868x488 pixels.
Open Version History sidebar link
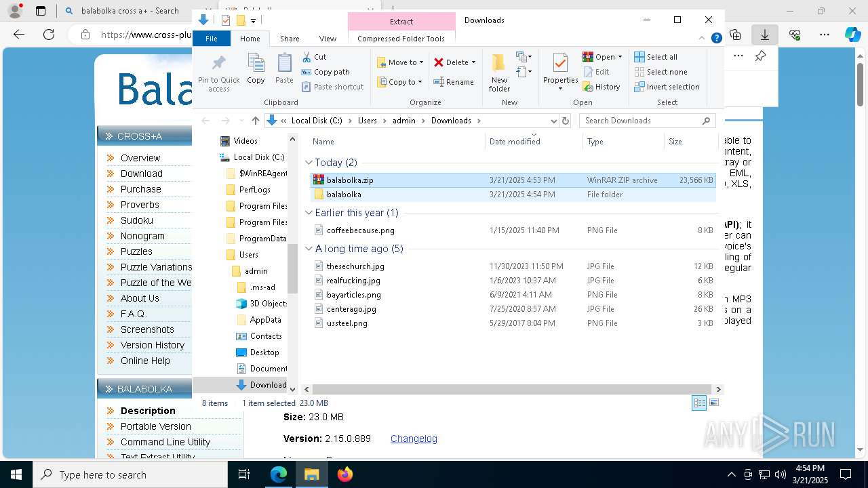[x=152, y=345]
